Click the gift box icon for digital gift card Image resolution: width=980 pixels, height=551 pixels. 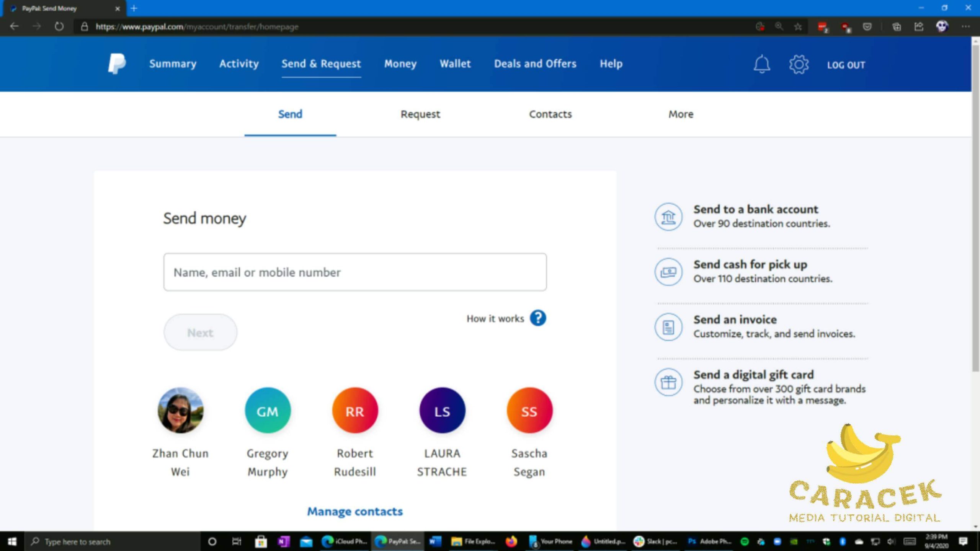(x=668, y=382)
